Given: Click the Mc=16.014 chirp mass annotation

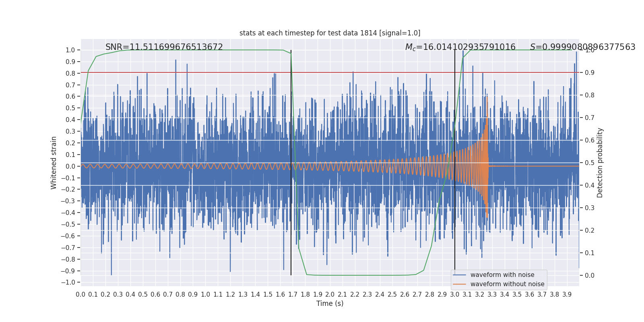Looking at the screenshot, I should pyautogui.click(x=460, y=47).
